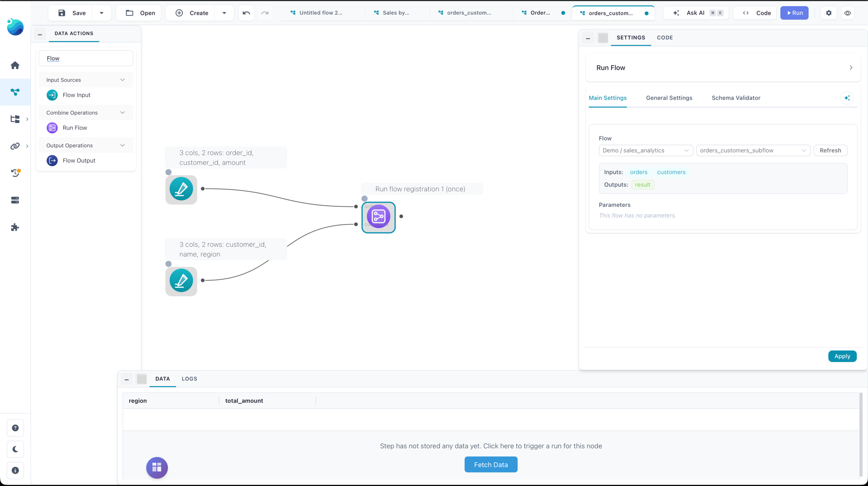Click the undo arrow
This screenshot has width=868, height=486.
click(x=246, y=13)
